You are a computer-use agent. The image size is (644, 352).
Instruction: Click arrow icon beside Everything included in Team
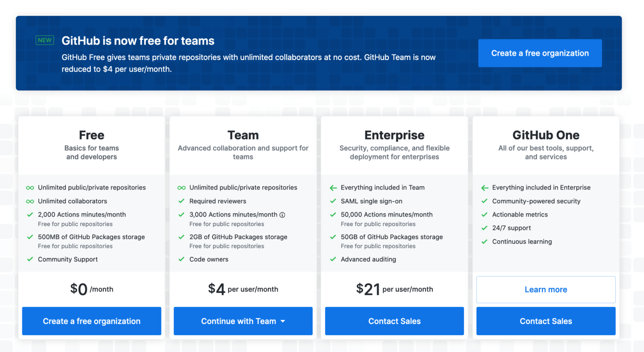point(333,188)
